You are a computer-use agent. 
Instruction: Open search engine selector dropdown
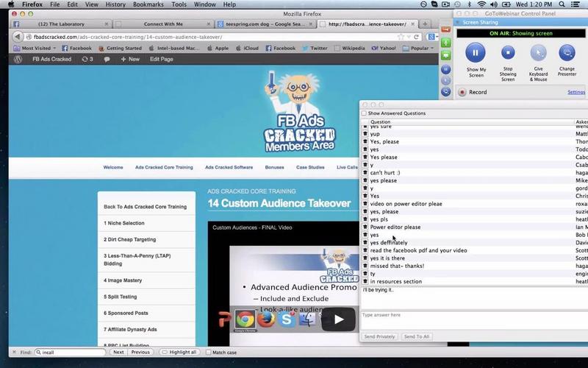click(431, 37)
